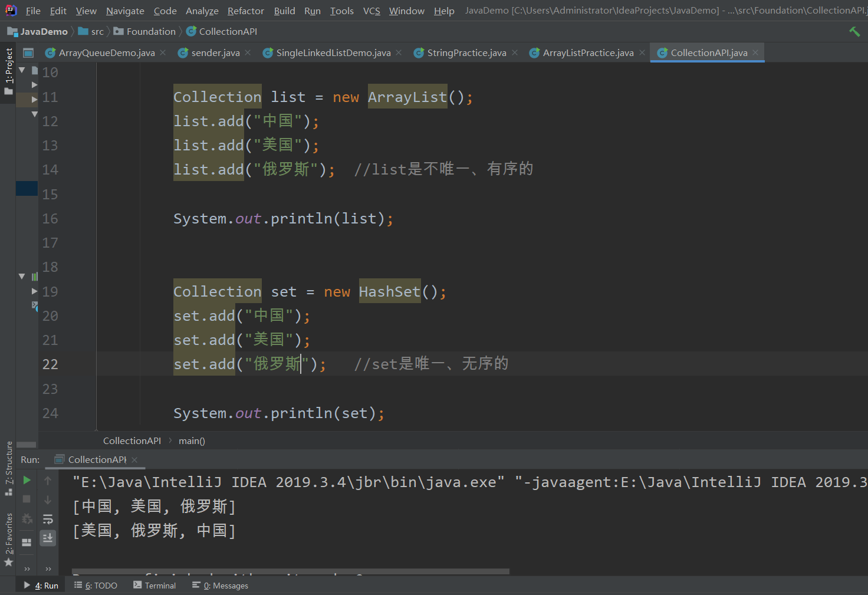Open the Edit menu
Image resolution: width=868 pixels, height=595 pixels.
pyautogui.click(x=58, y=11)
